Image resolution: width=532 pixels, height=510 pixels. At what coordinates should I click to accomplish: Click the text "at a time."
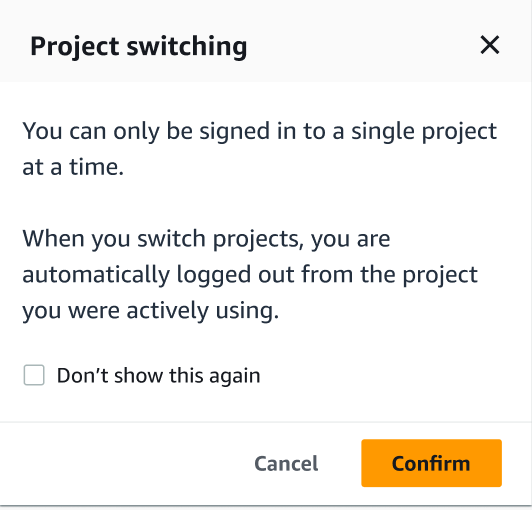[73, 167]
